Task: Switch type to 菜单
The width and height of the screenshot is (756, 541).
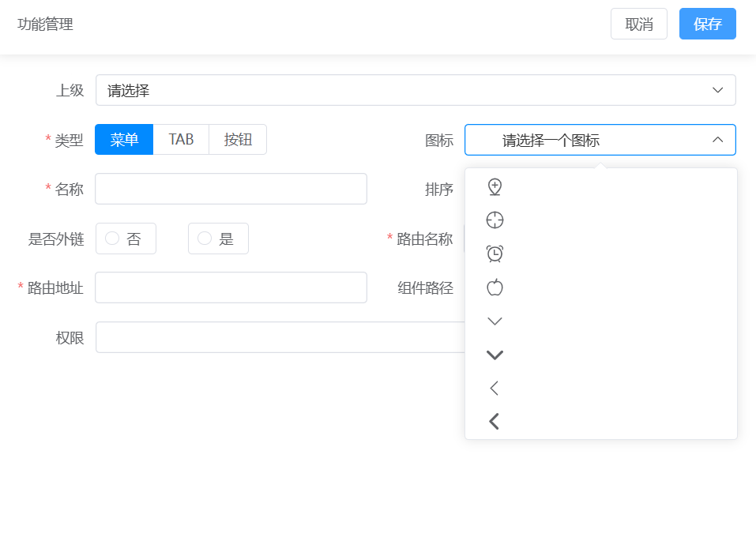Action: 124,139
